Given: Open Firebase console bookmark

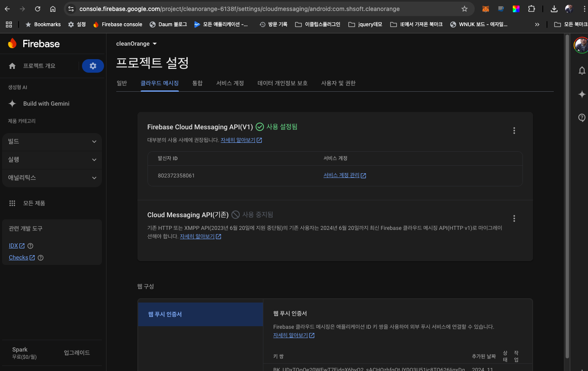Looking at the screenshot, I should (118, 25).
